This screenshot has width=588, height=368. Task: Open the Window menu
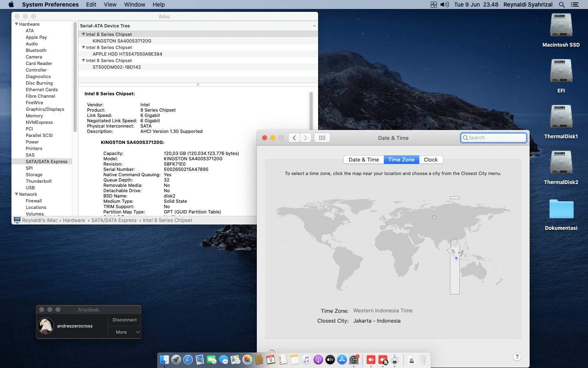click(x=135, y=4)
